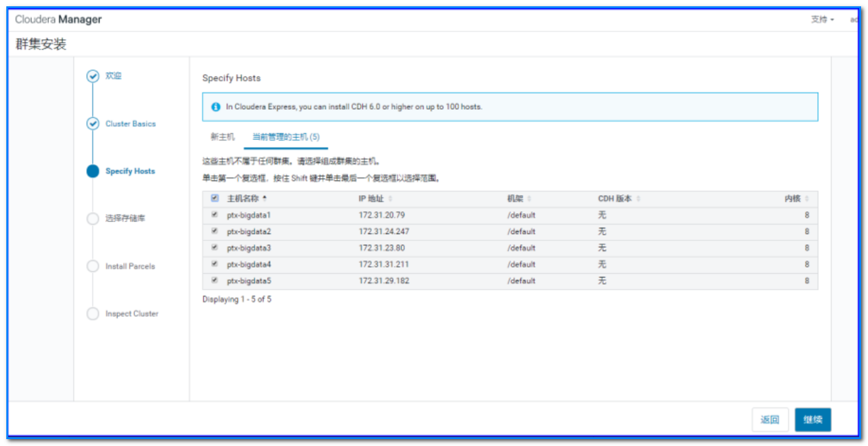Click IP address 172.31.23.80
Image resolution: width=868 pixels, height=446 pixels.
click(x=382, y=248)
